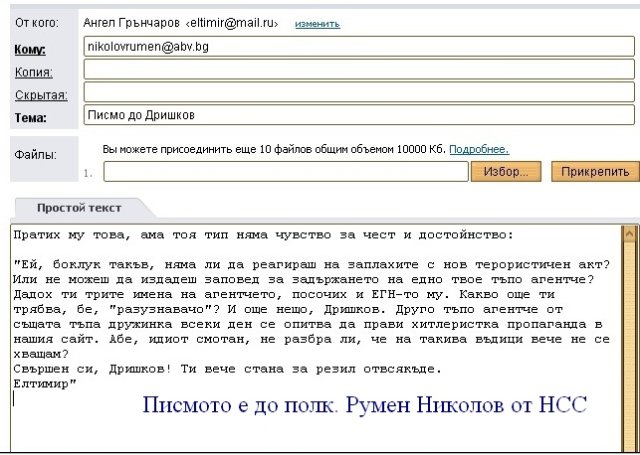Click the 'Файлы:' label

(36, 155)
